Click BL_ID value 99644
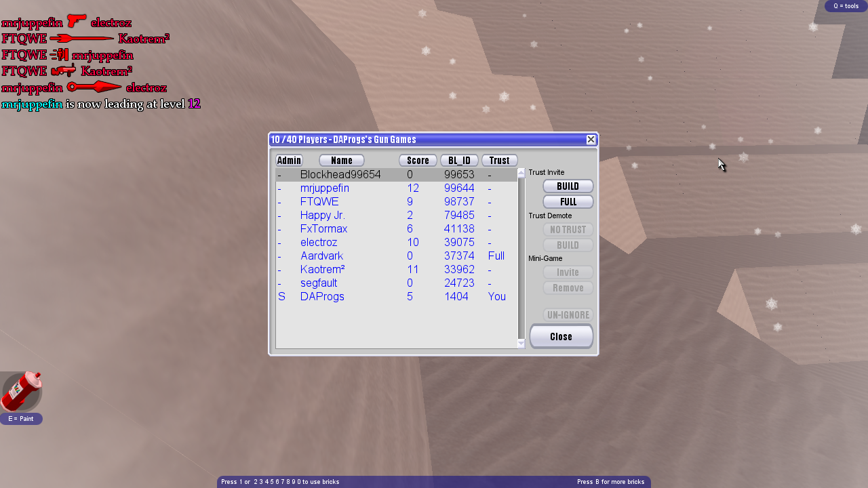This screenshot has height=488, width=868. [x=459, y=188]
